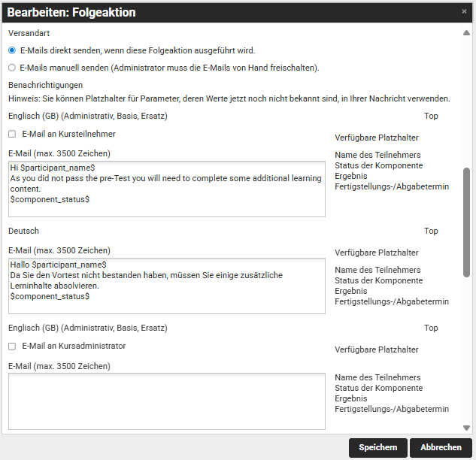Click the vertical scrollbar thumb
476x460 pixels.
[466, 222]
